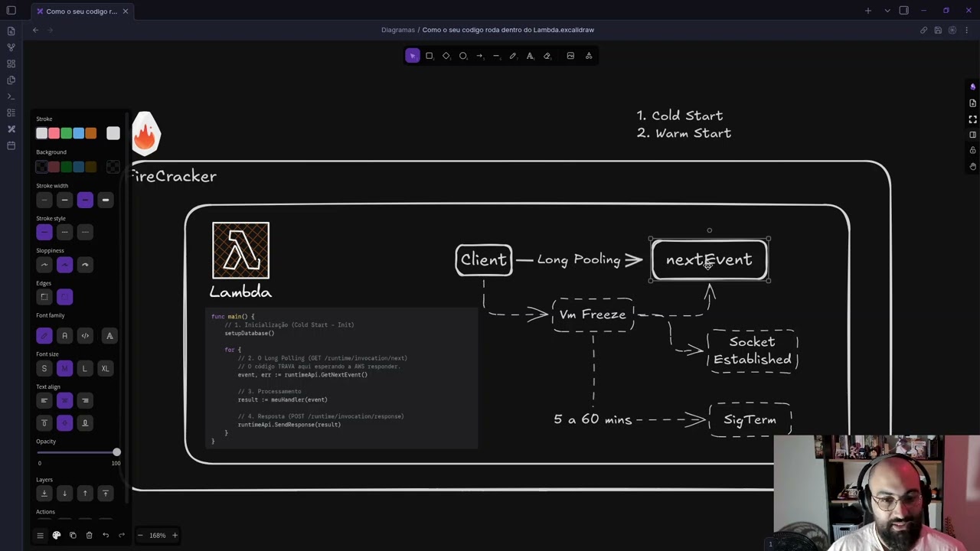Toggle the lock icon in right toolbar
This screenshot has height=551, width=980.
(x=972, y=150)
